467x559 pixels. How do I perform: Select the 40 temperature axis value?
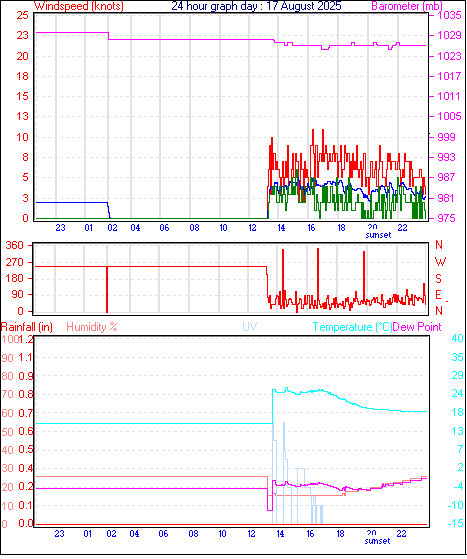pyautogui.click(x=457, y=338)
